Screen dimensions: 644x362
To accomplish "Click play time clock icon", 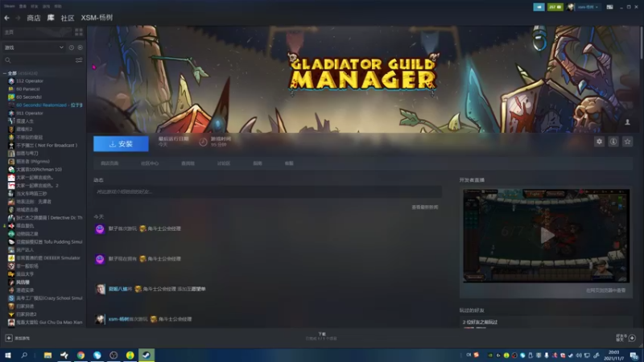I will [203, 142].
